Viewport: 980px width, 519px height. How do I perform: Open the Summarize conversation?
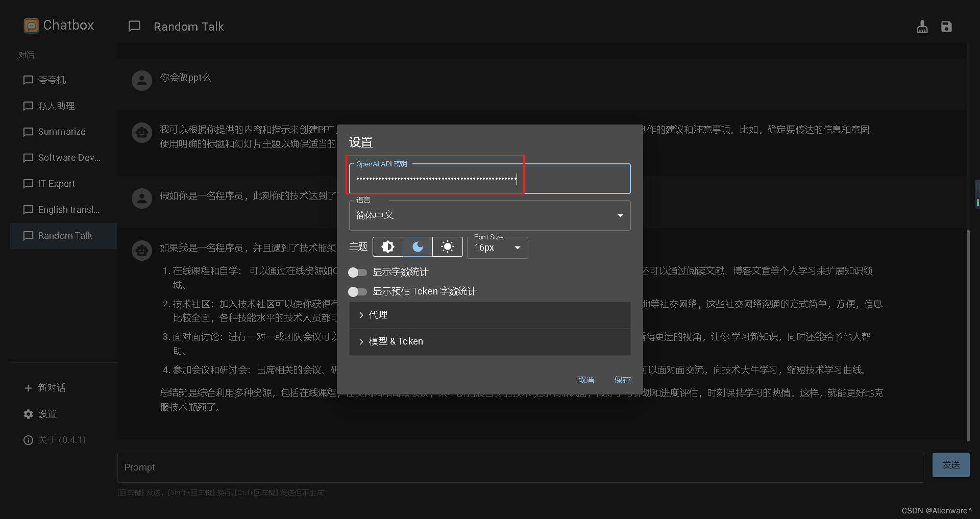tap(64, 132)
